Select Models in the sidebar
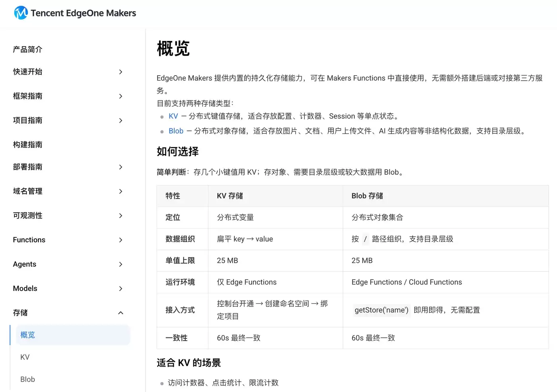The height and width of the screenshot is (392, 557). tap(25, 288)
